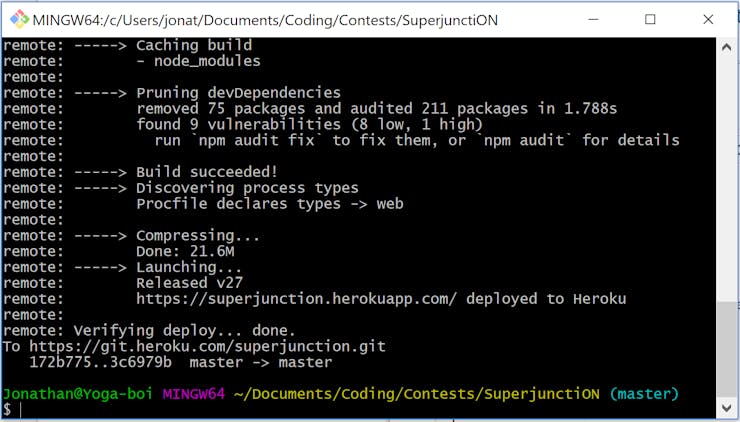Minimize the MINGW64 terminal window
The width and height of the screenshot is (740, 422).
593,19
